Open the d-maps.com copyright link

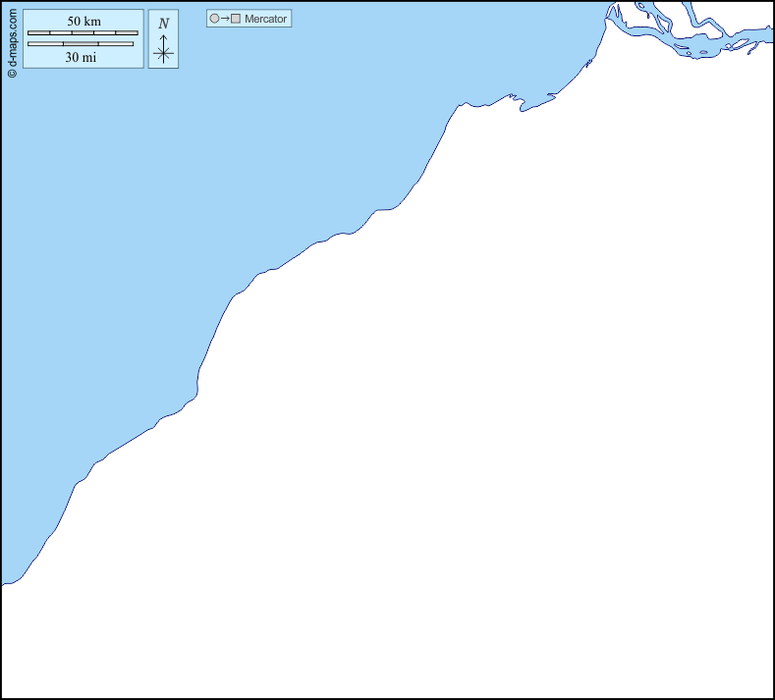coord(12,39)
